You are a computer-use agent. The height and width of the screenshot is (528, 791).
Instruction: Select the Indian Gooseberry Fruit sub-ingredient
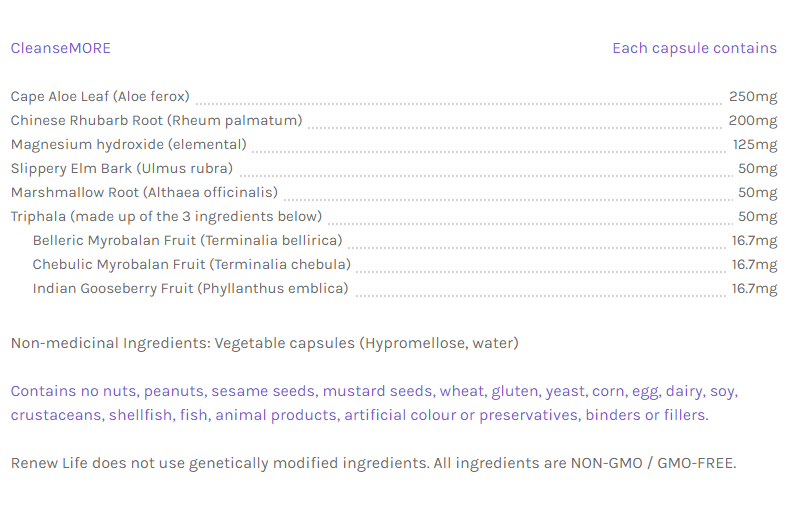point(190,289)
